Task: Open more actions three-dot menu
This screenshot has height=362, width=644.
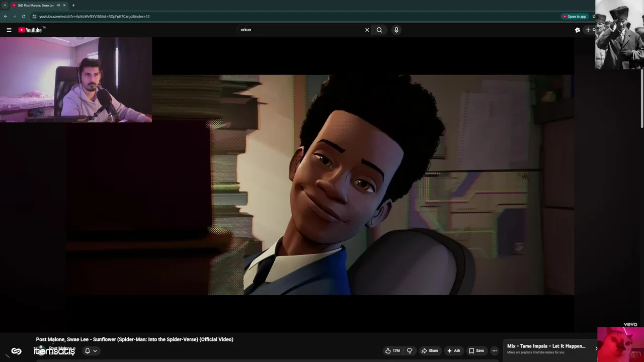Action: point(495,350)
